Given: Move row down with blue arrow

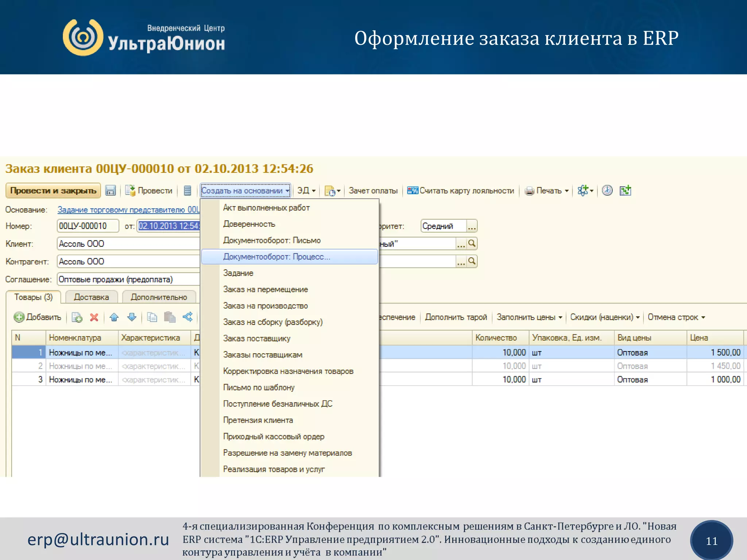Looking at the screenshot, I should click(x=132, y=317).
